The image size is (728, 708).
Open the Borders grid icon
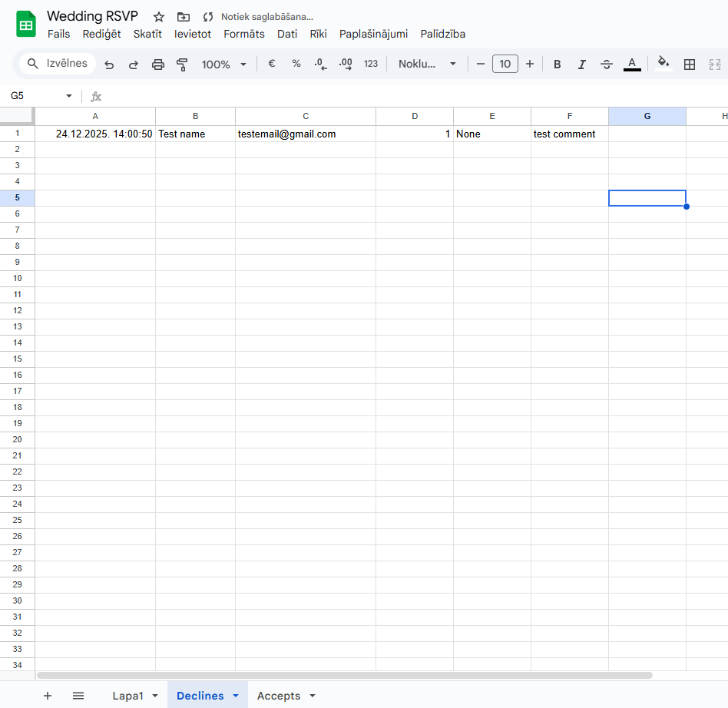tap(690, 65)
